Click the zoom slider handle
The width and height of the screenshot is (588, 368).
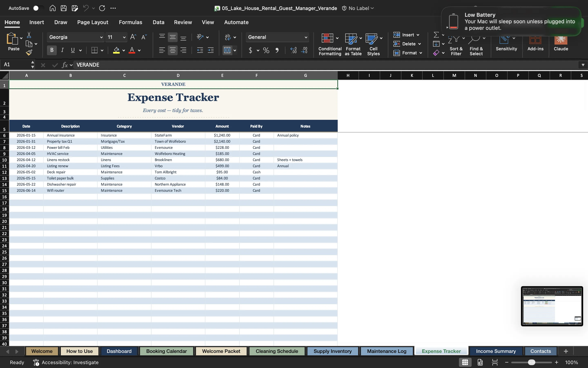pyautogui.click(x=531, y=362)
